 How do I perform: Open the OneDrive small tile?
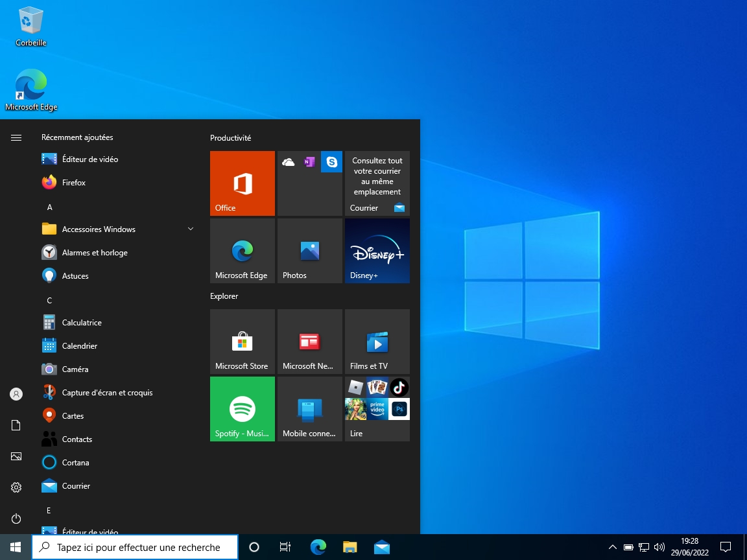point(288,162)
